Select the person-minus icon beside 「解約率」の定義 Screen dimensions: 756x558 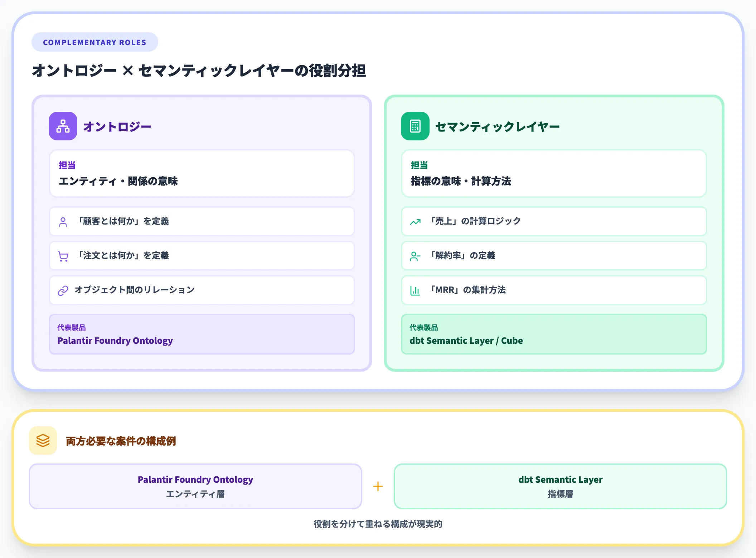(415, 256)
